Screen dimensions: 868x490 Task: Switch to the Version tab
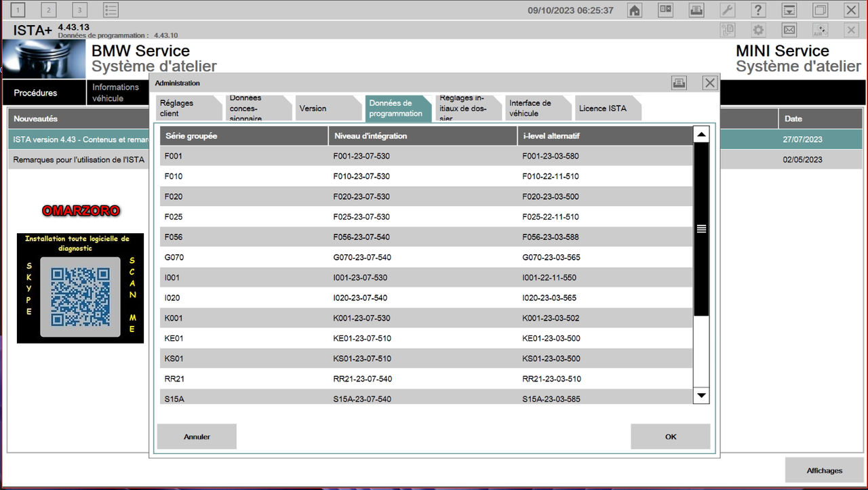coord(328,108)
